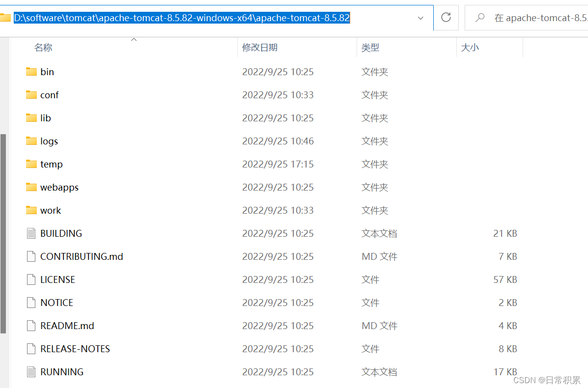Click the 8 KB size of RELEASE-NOTES
The image size is (588, 389).
pyautogui.click(x=508, y=349)
